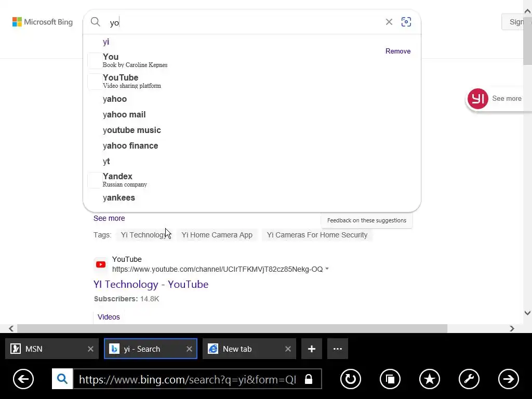Click the YouTube favicon next to result
This screenshot has height=399, width=532.
pyautogui.click(x=101, y=264)
